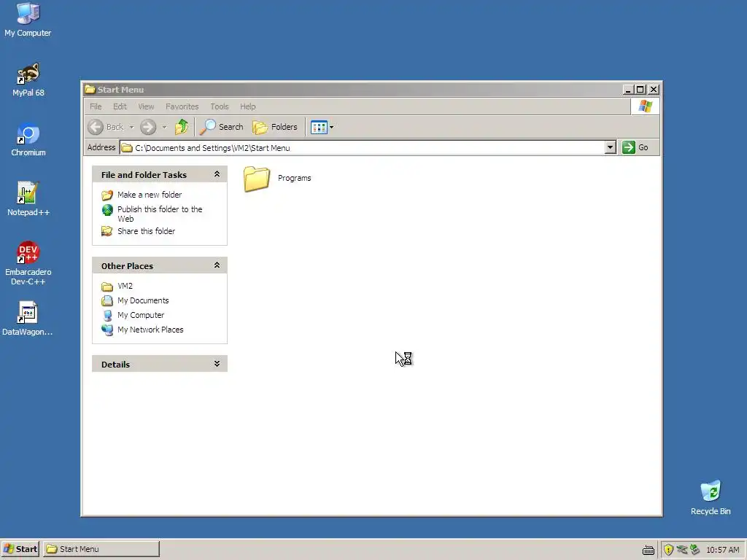Screen dimensions: 747x560
Task: Click the Start button
Action: pos(20,549)
